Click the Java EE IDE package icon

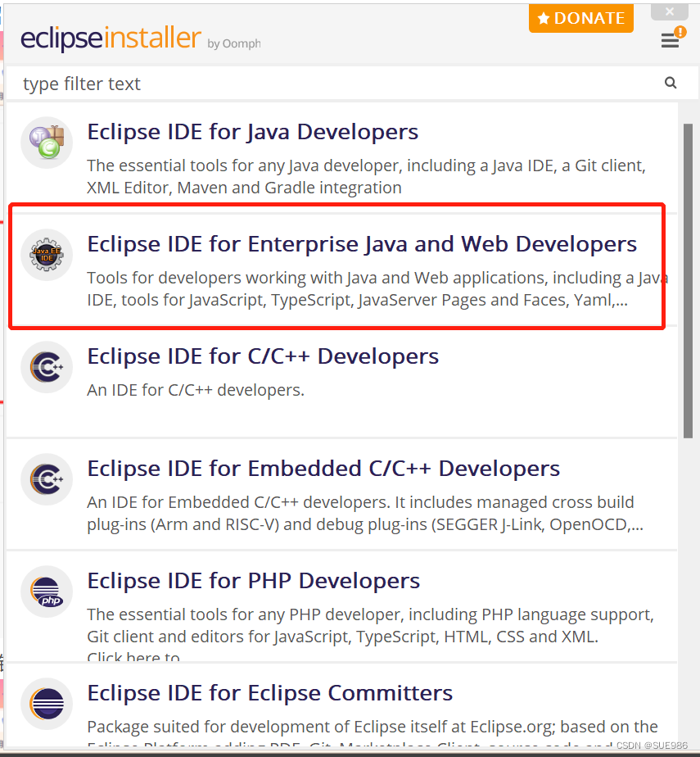click(46, 254)
